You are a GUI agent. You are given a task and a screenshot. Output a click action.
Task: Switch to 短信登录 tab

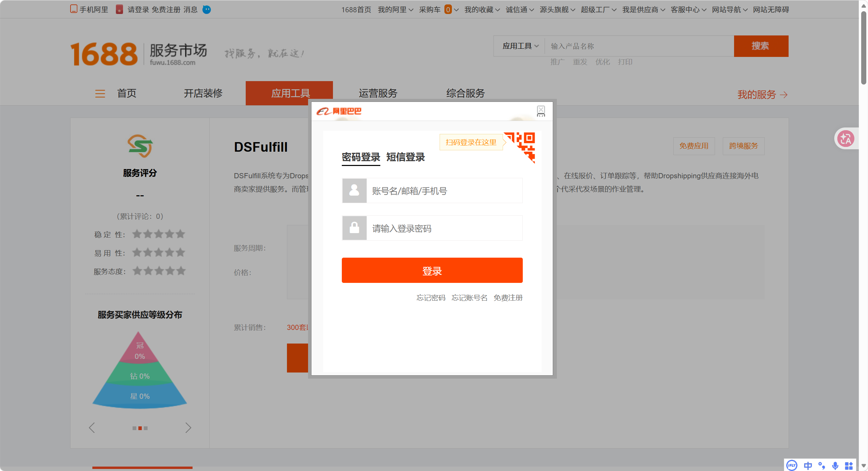pos(406,157)
